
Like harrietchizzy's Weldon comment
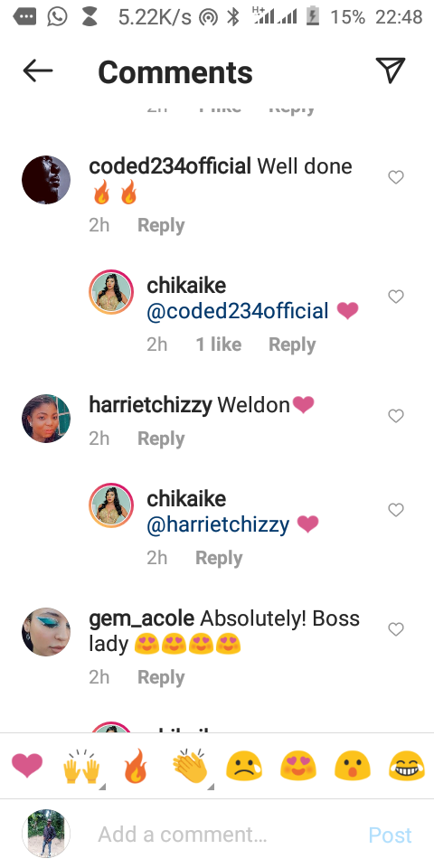pyautogui.click(x=396, y=416)
